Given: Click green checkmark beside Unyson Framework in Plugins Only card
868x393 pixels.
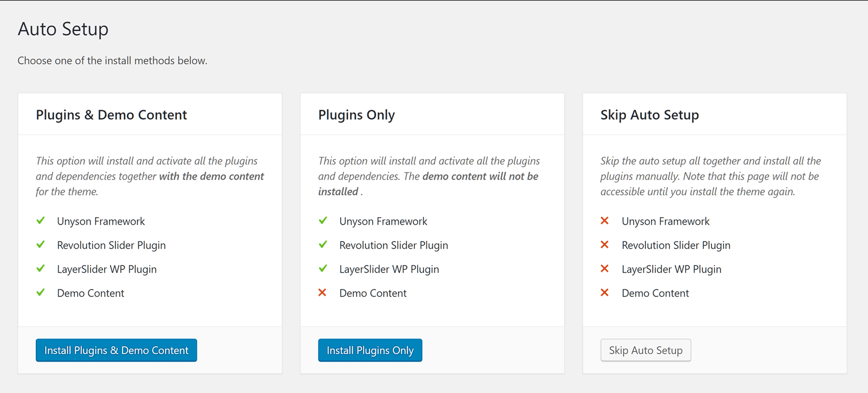Looking at the screenshot, I should pos(323,221).
